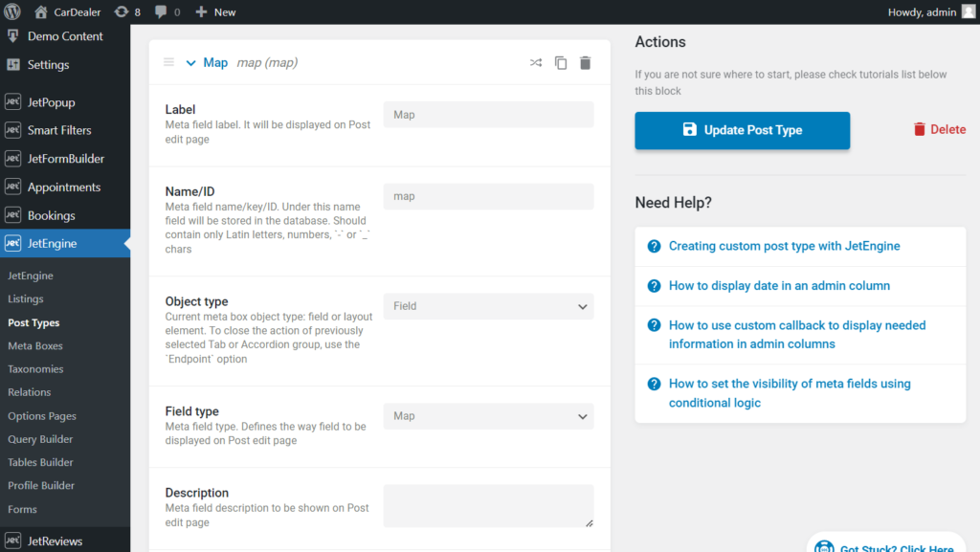This screenshot has height=552, width=980.
Task: Click the Map field title
Action: click(215, 62)
